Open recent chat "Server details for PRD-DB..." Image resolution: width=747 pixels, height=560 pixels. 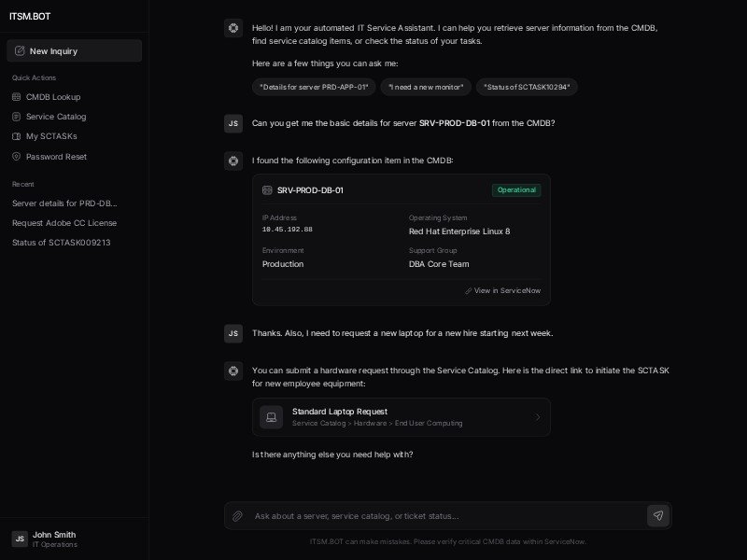pos(64,203)
